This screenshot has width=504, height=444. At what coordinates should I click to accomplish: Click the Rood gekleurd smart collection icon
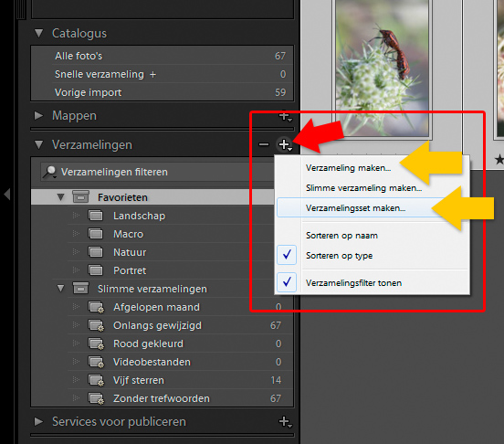click(x=96, y=344)
